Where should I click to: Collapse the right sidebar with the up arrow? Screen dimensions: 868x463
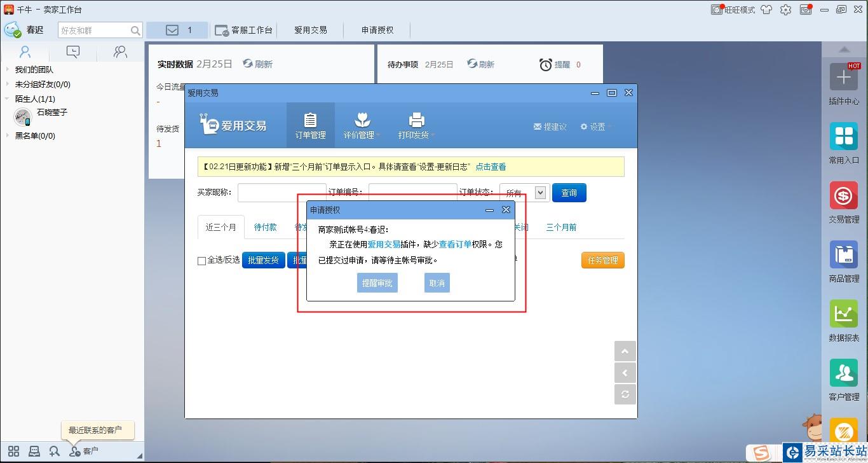(x=844, y=50)
